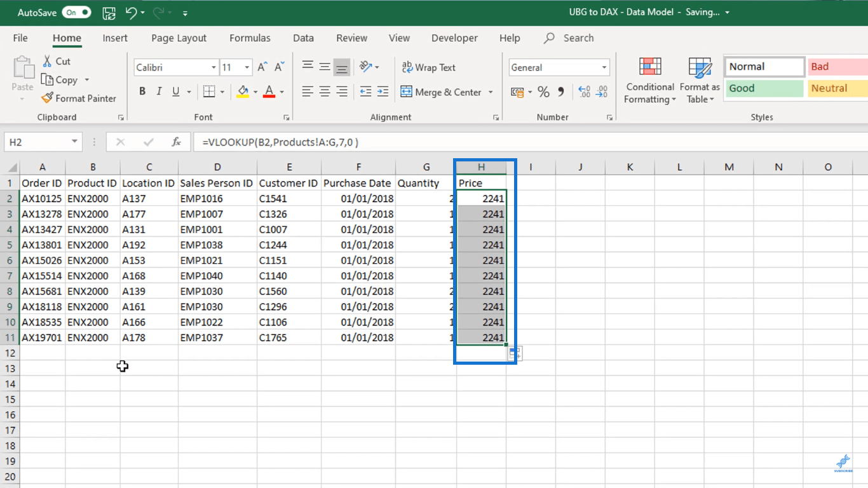Apply Comma Style

click(x=560, y=92)
